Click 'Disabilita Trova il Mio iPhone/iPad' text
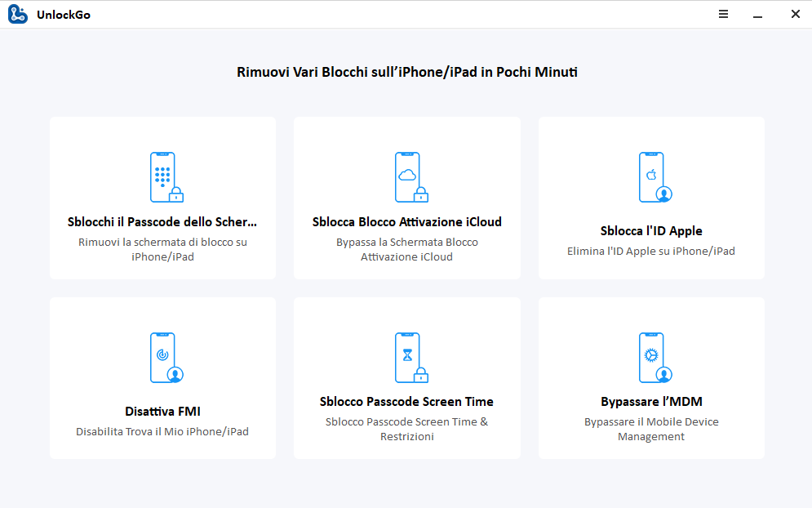Screen dimensions: 812x508 (x=162, y=431)
